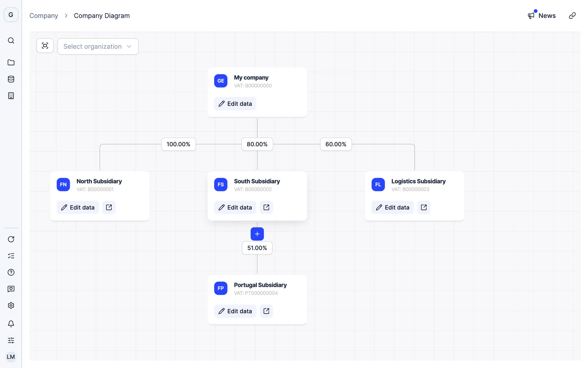This screenshot has width=588, height=368.
Task: Select the South Subsidiary card title
Action: tap(257, 181)
